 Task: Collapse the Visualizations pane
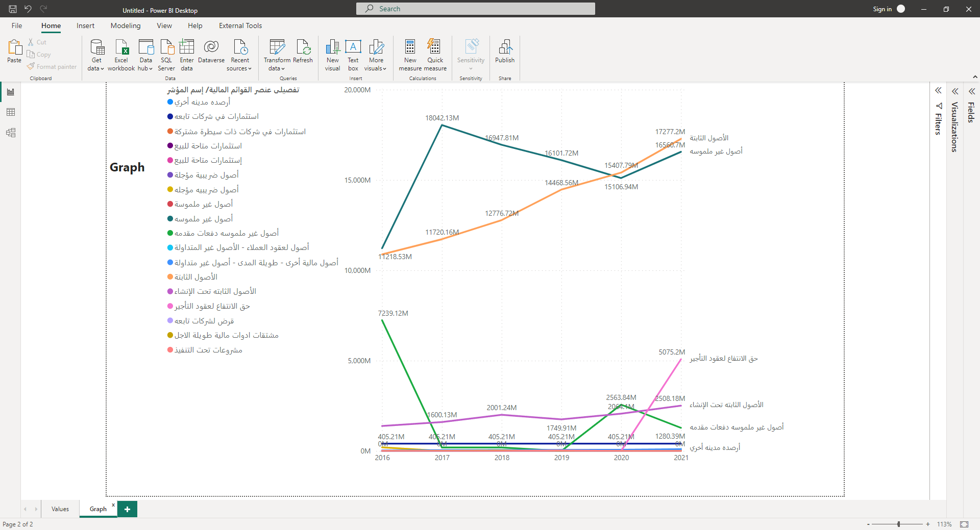[955, 91]
